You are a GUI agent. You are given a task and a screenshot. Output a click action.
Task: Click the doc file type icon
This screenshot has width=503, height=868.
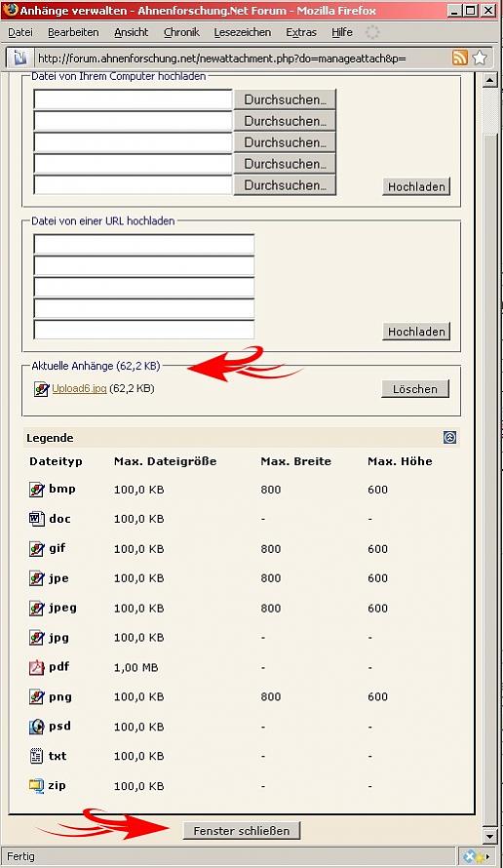36,519
